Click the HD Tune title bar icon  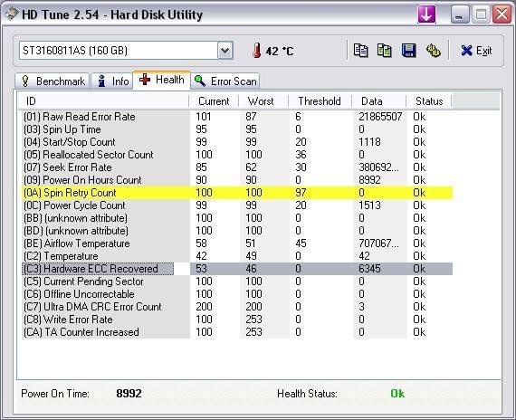point(11,14)
